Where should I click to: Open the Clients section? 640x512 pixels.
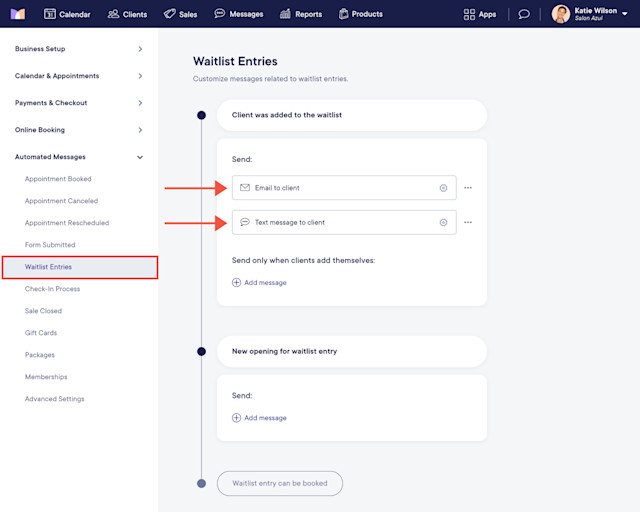pyautogui.click(x=127, y=14)
